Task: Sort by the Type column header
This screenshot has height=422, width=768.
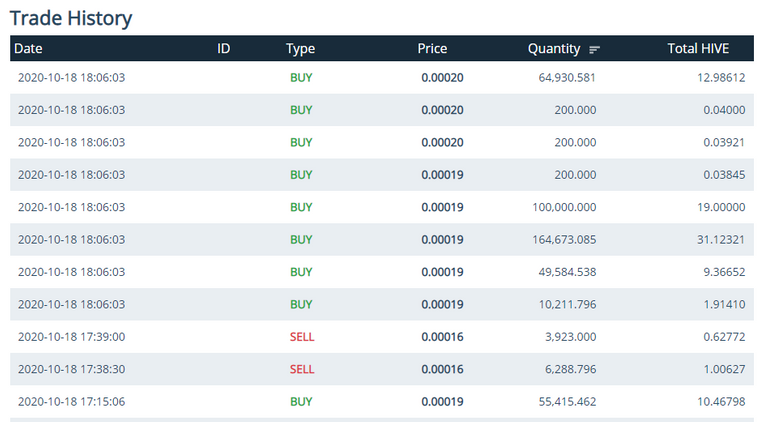Action: coord(300,48)
